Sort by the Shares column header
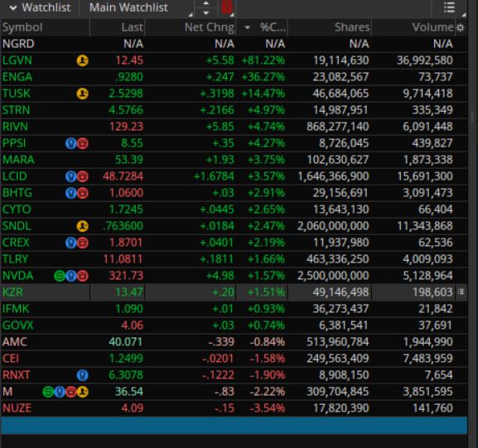The image size is (478, 448). 352,27
